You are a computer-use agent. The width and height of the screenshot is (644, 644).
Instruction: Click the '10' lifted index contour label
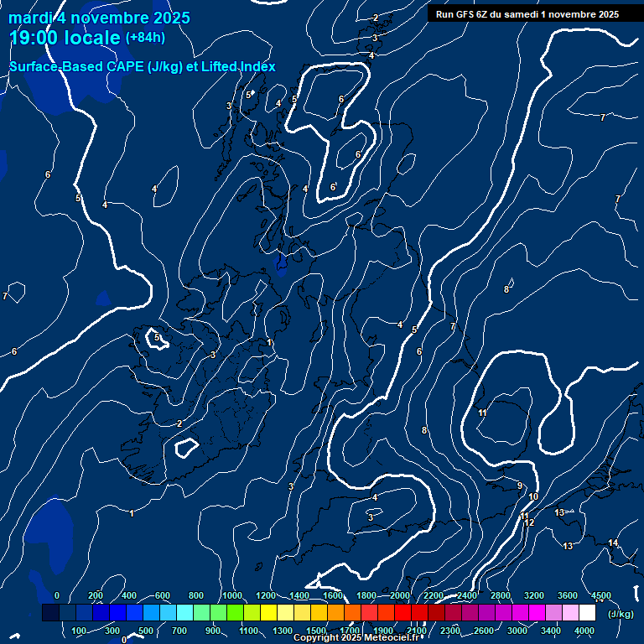[x=533, y=496]
